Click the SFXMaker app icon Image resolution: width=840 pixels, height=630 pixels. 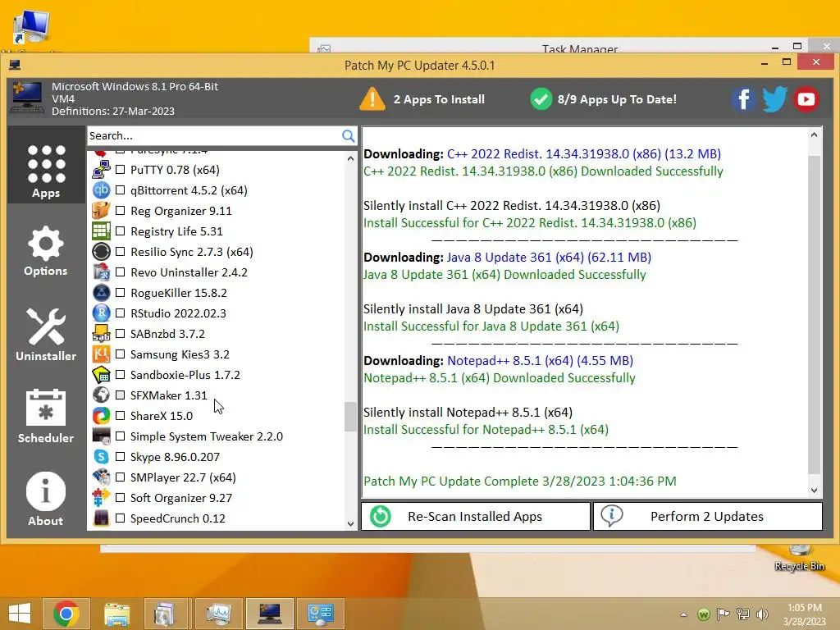tap(101, 395)
